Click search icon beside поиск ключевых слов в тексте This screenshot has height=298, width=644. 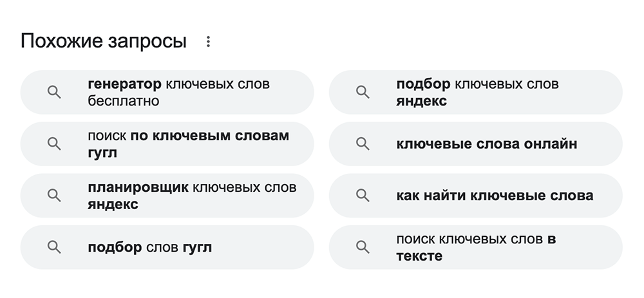tap(363, 247)
